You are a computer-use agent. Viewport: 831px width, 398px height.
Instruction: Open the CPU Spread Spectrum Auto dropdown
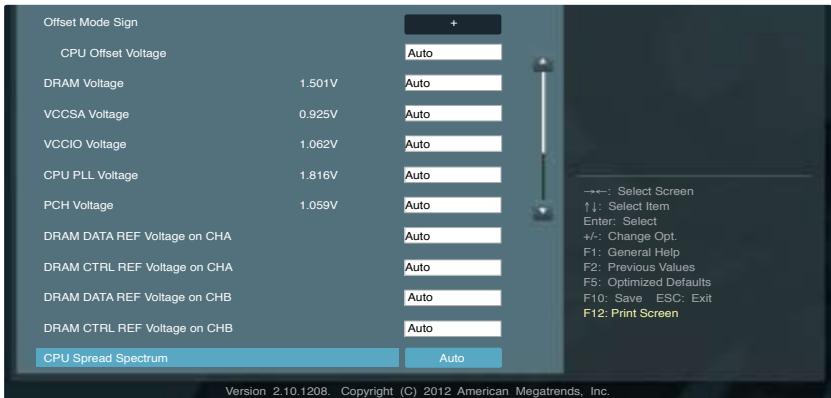[x=453, y=358]
